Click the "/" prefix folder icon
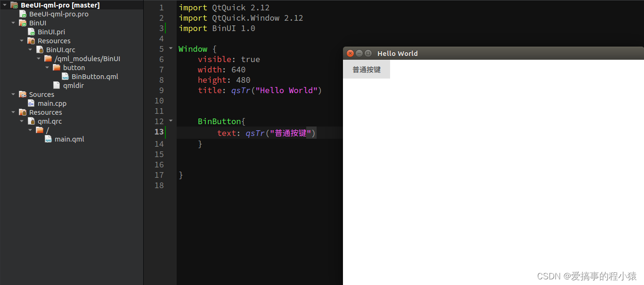The width and height of the screenshot is (644, 285). click(40, 130)
